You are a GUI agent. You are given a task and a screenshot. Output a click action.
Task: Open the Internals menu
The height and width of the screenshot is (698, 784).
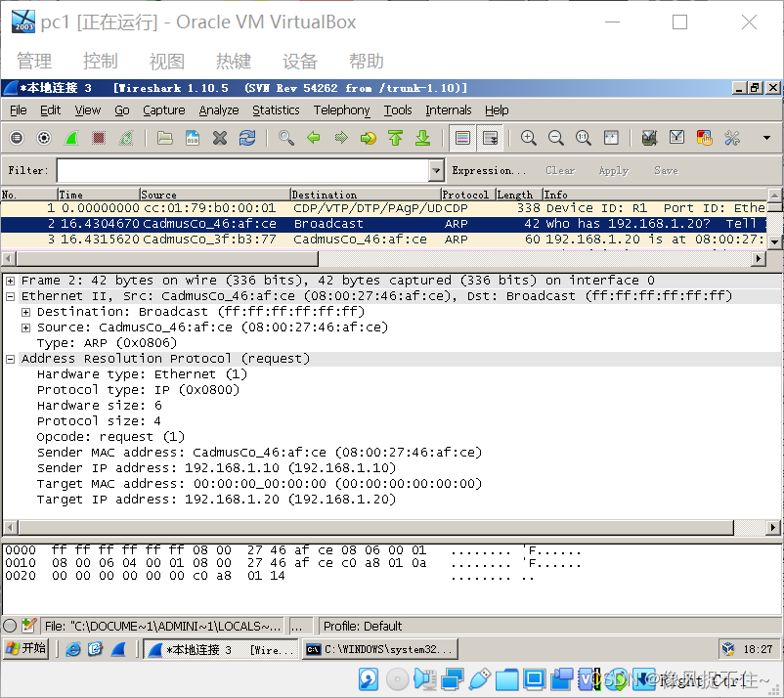tap(448, 110)
